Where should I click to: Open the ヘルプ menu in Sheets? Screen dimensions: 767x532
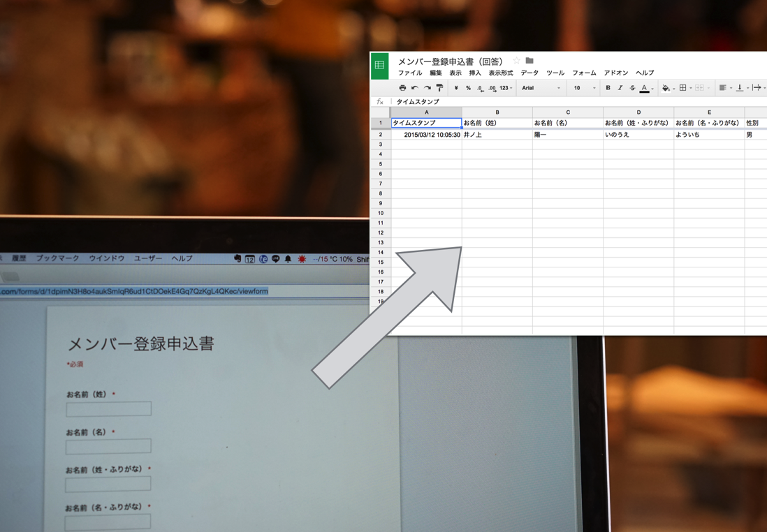(645, 73)
